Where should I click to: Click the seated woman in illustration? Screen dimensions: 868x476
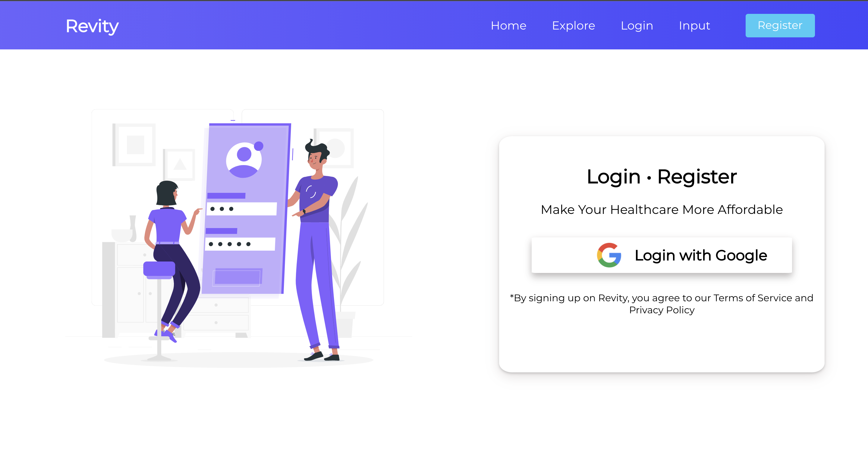coord(172,259)
